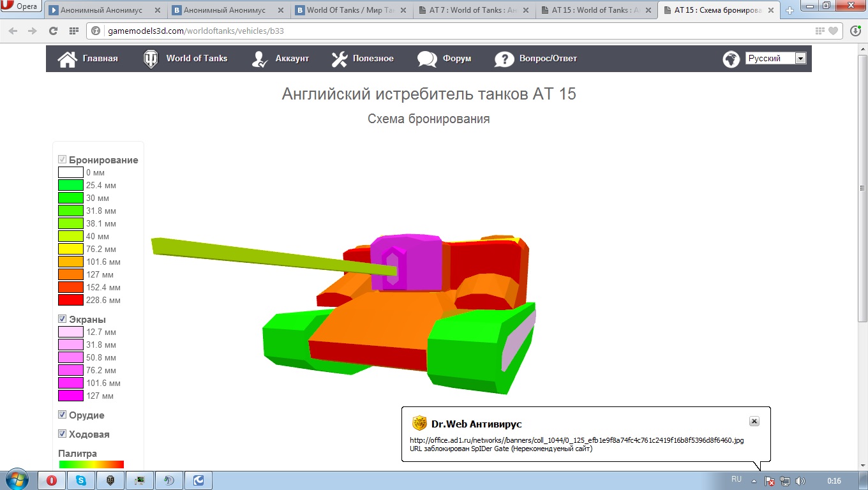Image resolution: width=868 pixels, height=490 pixels.
Task: Click the 'Схема бронирования' subheading
Action: [x=429, y=119]
